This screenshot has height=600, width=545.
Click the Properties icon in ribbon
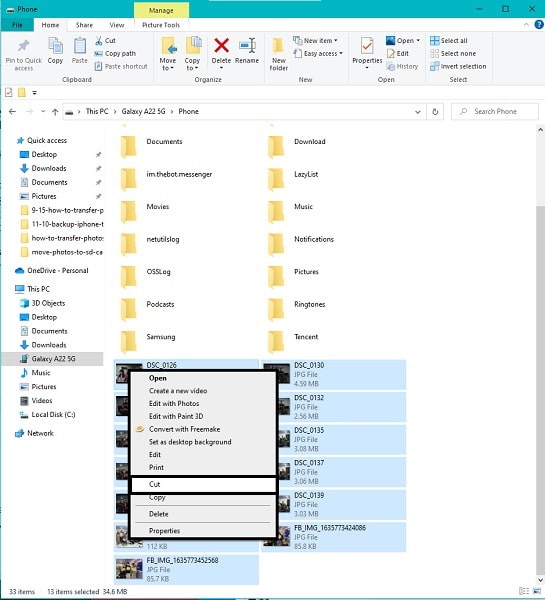[367, 46]
